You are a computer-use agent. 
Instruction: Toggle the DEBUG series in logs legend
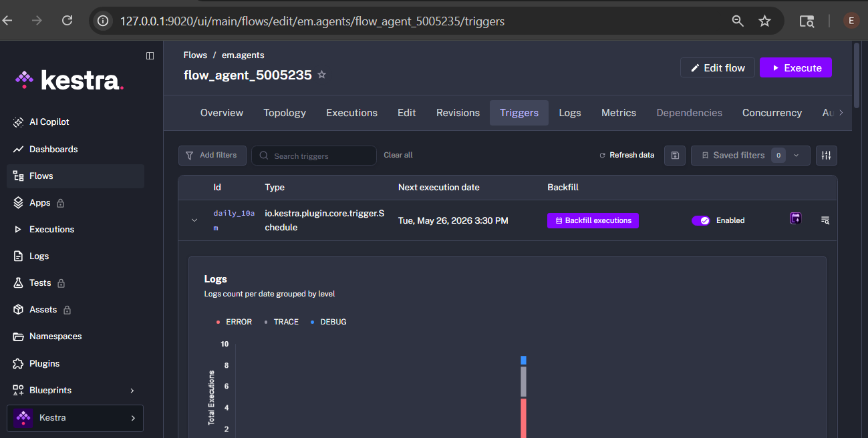pos(329,322)
